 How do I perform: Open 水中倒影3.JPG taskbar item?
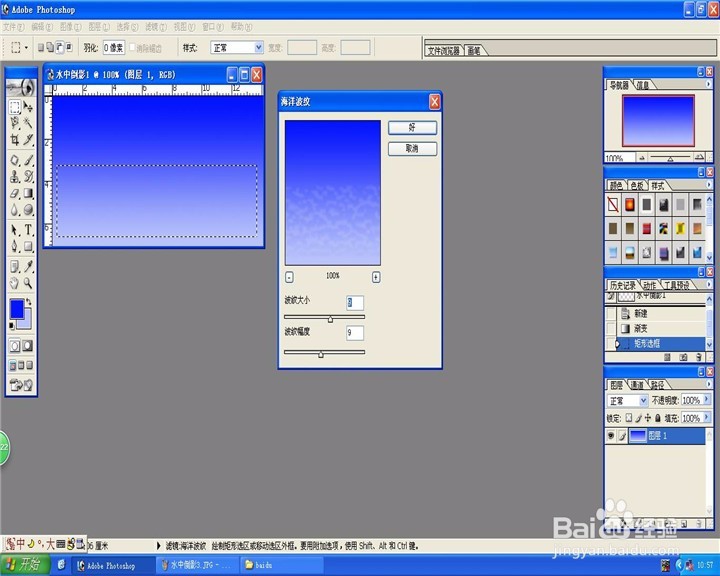pyautogui.click(x=197, y=565)
